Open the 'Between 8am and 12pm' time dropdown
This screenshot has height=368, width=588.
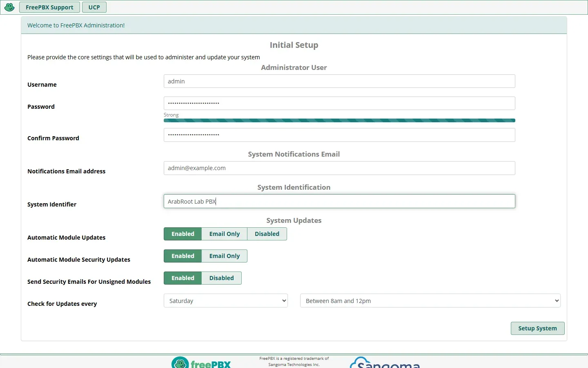pyautogui.click(x=430, y=301)
